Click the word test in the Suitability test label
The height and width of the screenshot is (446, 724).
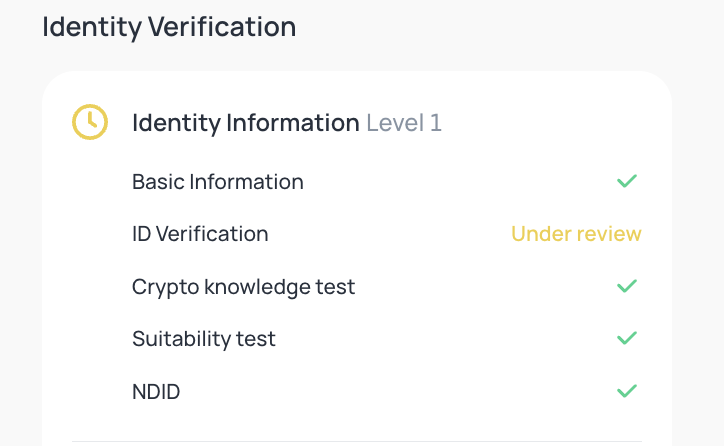256,339
